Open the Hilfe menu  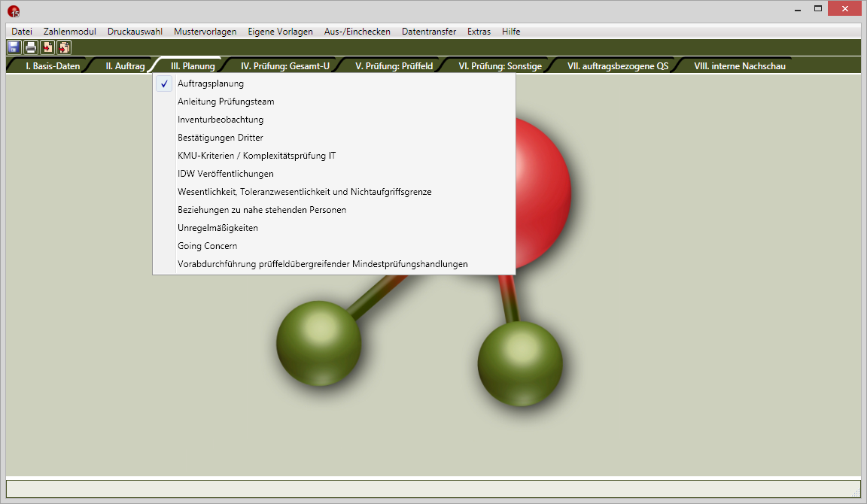(511, 32)
